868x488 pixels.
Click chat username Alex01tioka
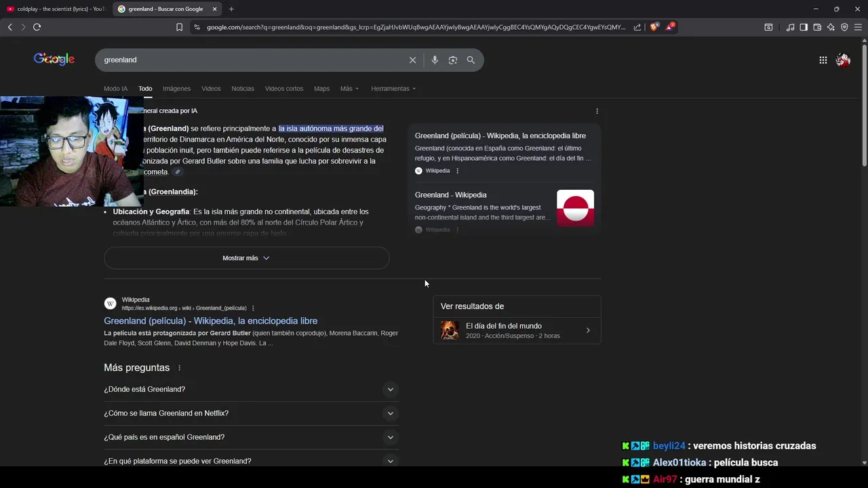(x=679, y=462)
